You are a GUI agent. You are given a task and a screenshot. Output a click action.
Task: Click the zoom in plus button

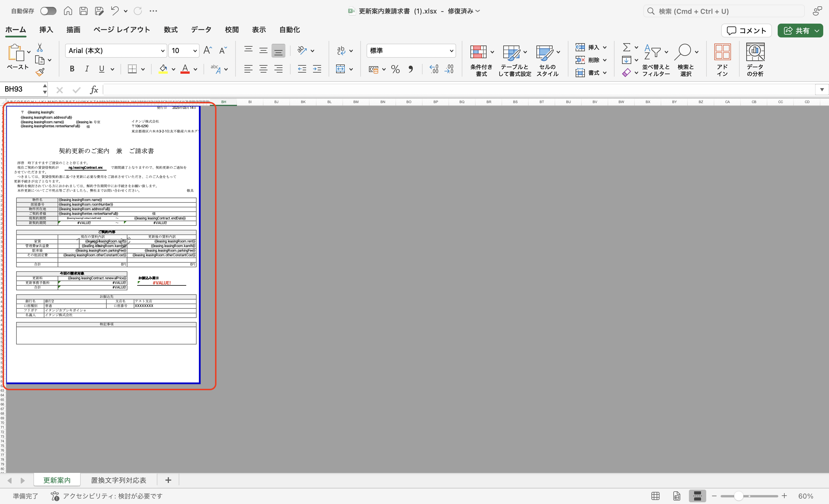[x=784, y=496]
